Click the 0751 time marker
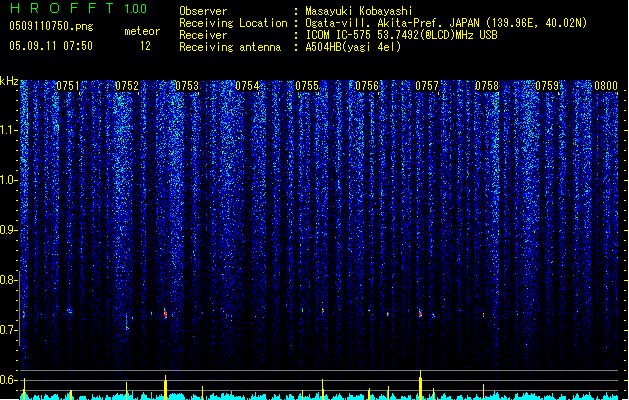Viewport: 629px width, 400px height. click(x=67, y=86)
